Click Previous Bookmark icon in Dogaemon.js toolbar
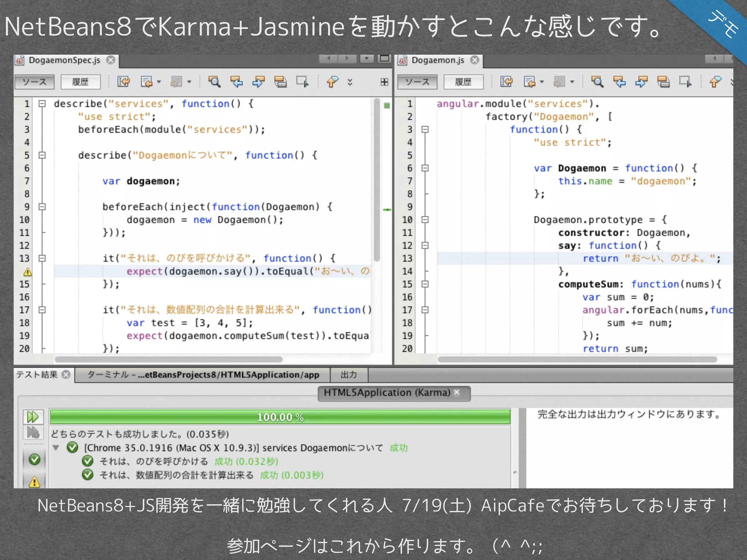 [715, 82]
